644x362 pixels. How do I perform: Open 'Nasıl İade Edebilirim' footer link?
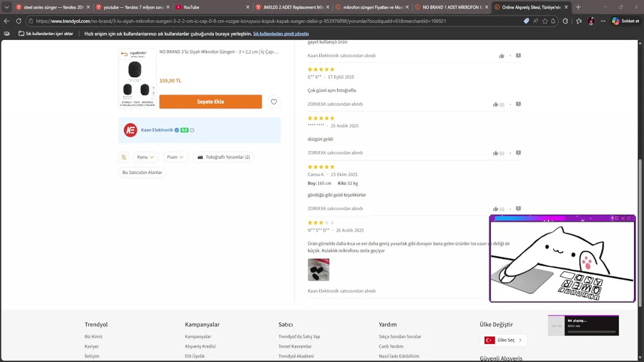[399, 356]
